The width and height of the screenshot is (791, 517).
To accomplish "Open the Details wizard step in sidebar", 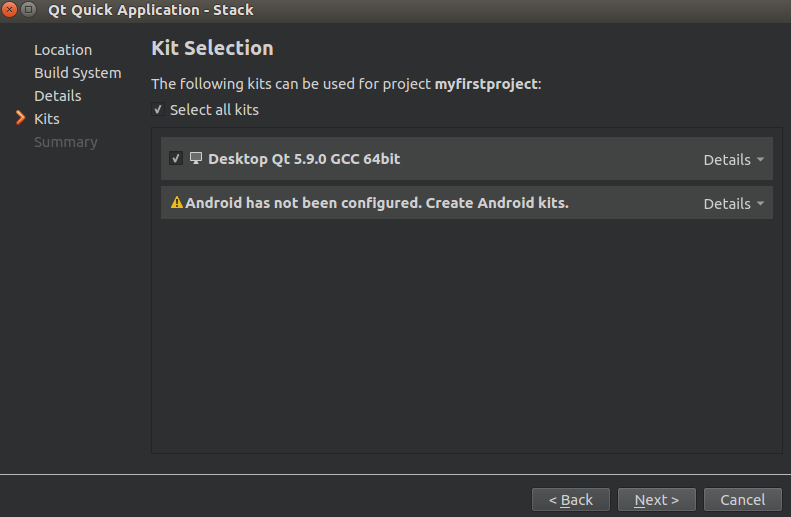I will 58,96.
